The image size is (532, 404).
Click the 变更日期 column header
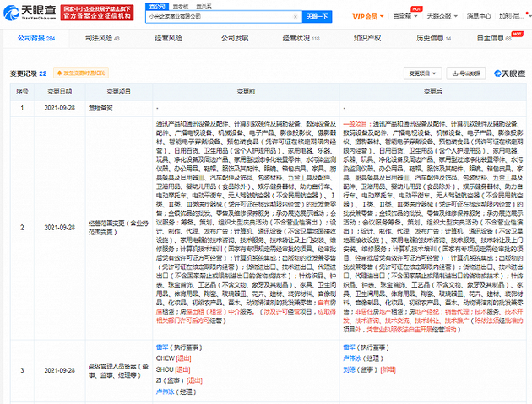pos(59,91)
